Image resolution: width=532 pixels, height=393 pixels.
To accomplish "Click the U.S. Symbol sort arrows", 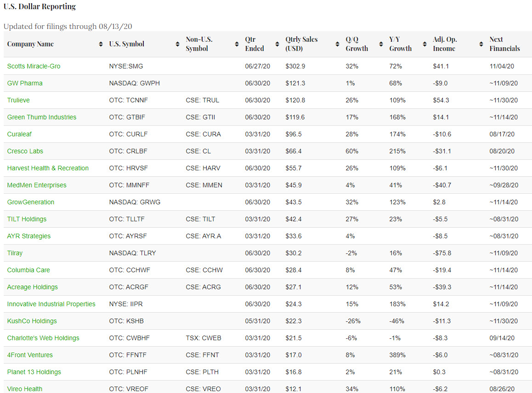I will click(177, 44).
